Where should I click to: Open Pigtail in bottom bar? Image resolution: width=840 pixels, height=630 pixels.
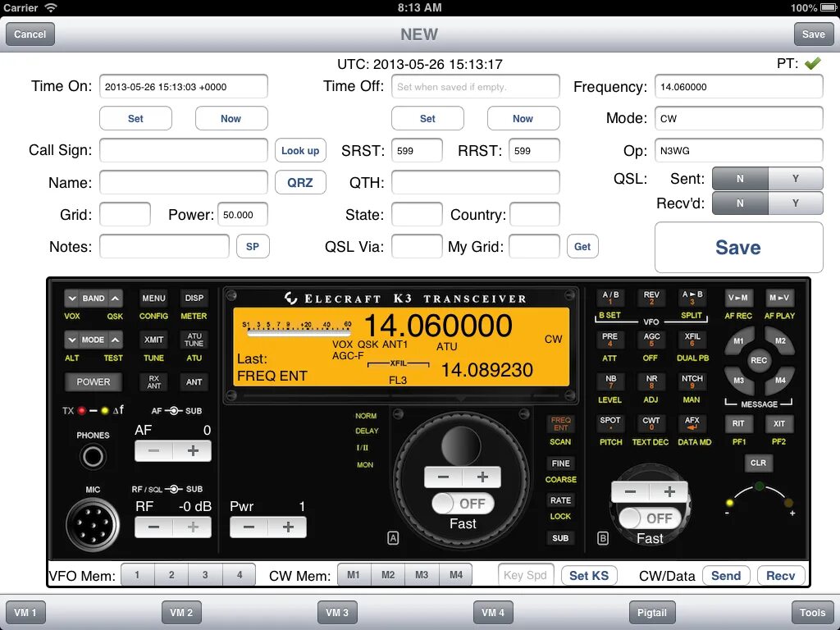click(x=651, y=612)
